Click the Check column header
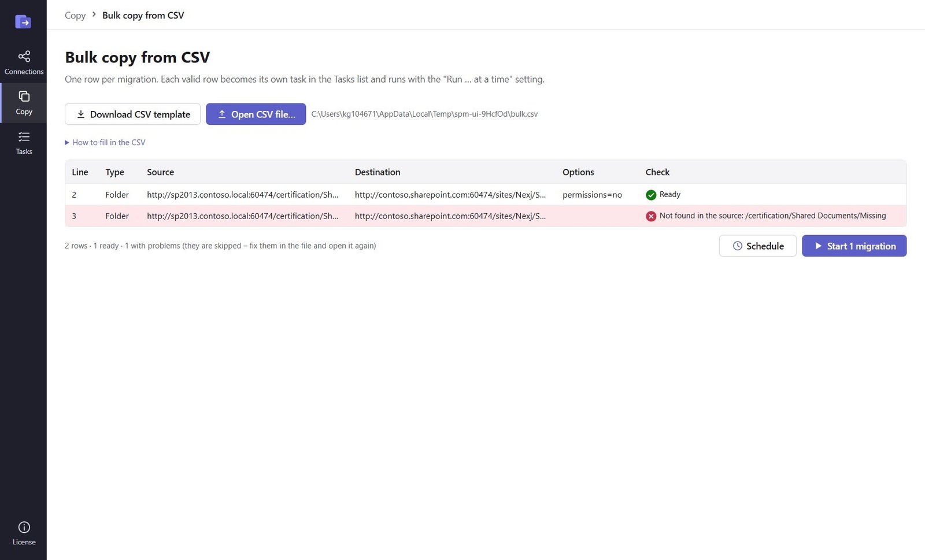This screenshot has width=925, height=560. click(x=657, y=172)
